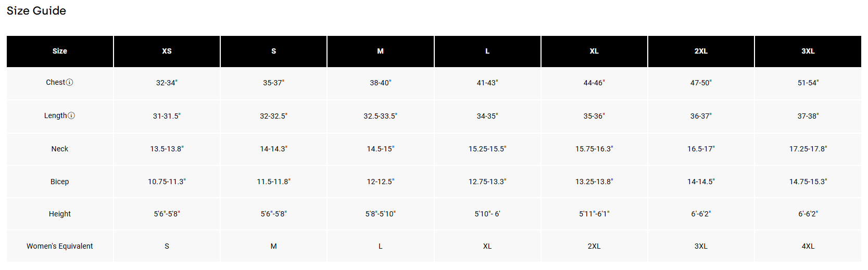
Task: Click the Height row label
Action: click(60, 214)
